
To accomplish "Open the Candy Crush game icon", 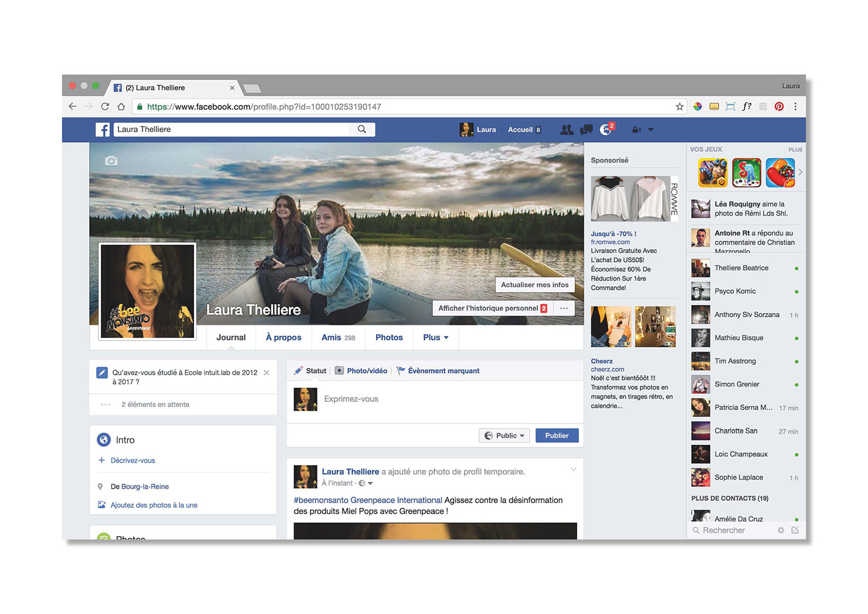I will [781, 173].
